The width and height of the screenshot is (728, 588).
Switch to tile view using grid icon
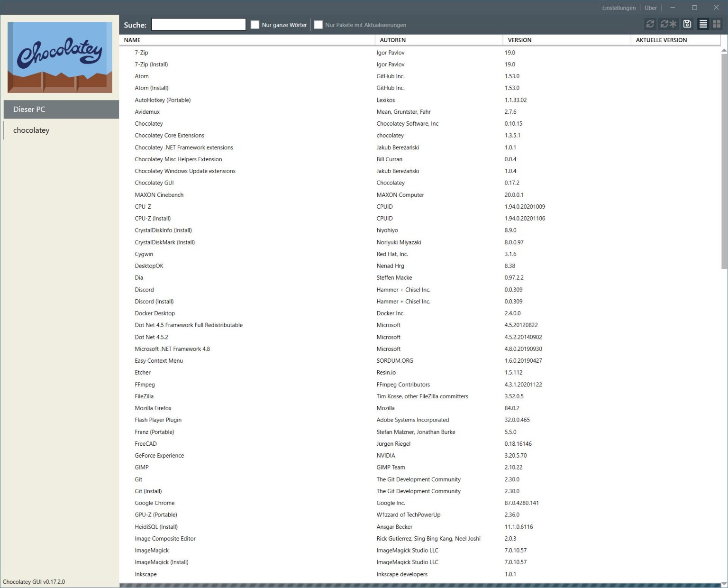click(x=717, y=24)
